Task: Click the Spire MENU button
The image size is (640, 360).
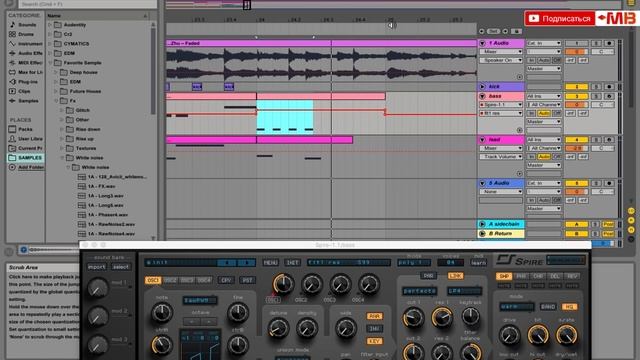Action: pos(270,262)
